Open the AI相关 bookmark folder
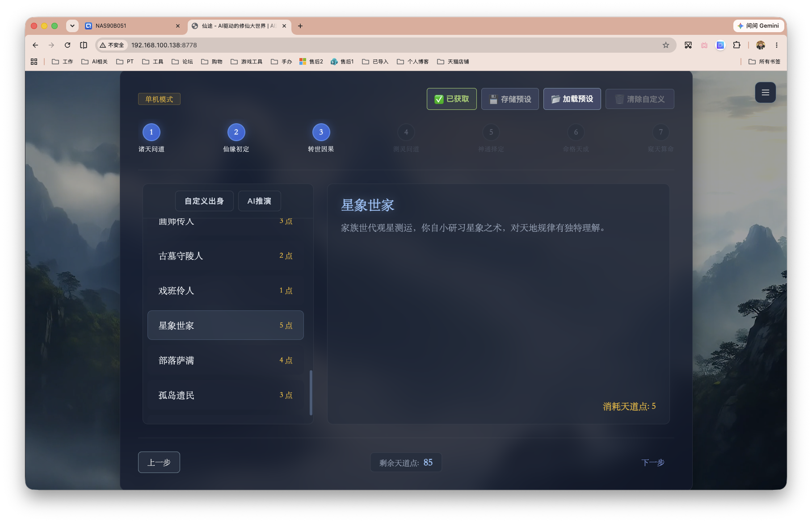812x523 pixels. 95,62
